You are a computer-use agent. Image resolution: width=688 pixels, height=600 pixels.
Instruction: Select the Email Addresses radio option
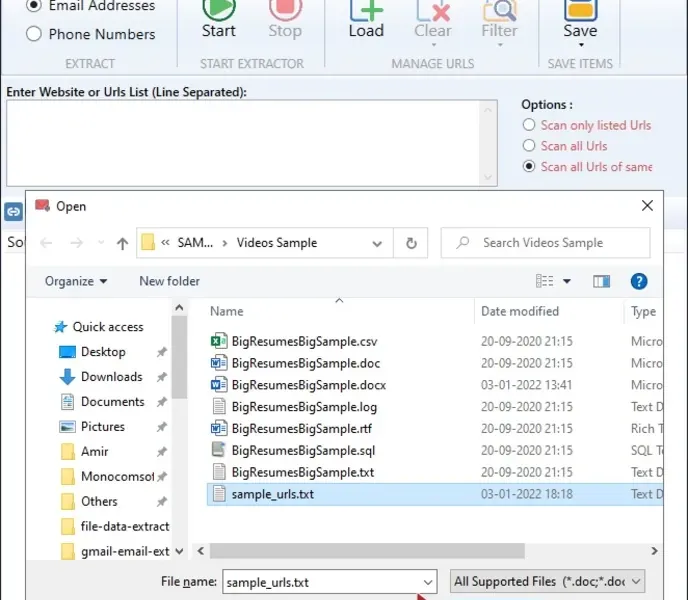(34, 5)
